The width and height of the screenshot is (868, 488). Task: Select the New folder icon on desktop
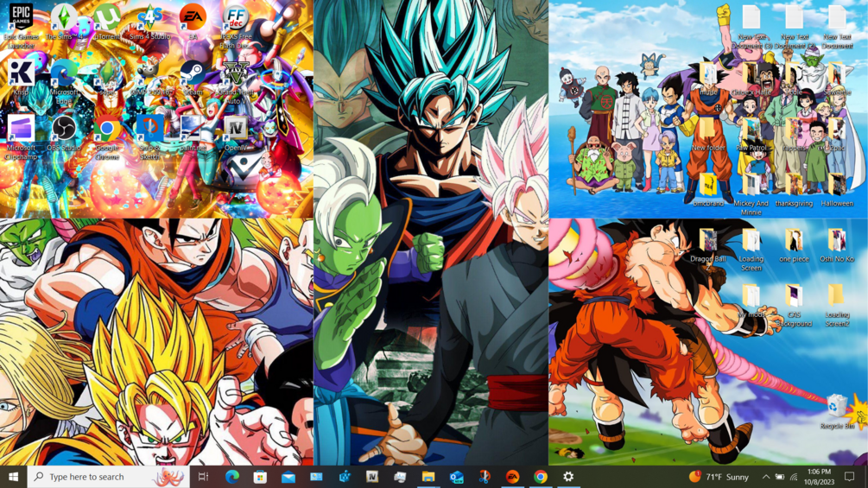click(708, 134)
